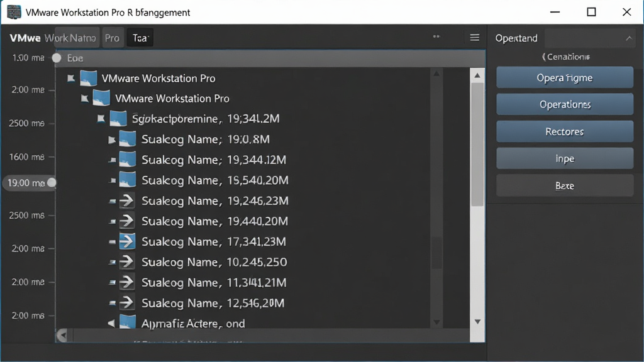Toggle expander of Sualcog Name 19,344.12M
The image size is (644, 362).
112,160
